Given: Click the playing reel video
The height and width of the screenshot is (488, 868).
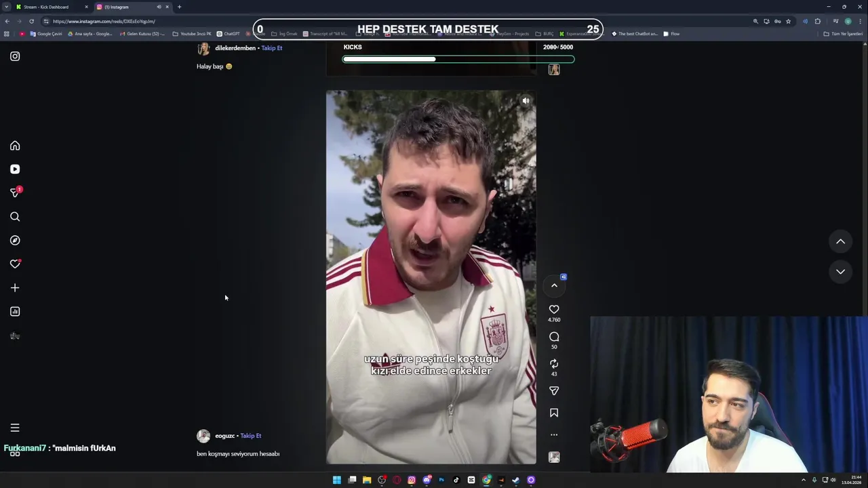Looking at the screenshot, I should pyautogui.click(x=431, y=277).
